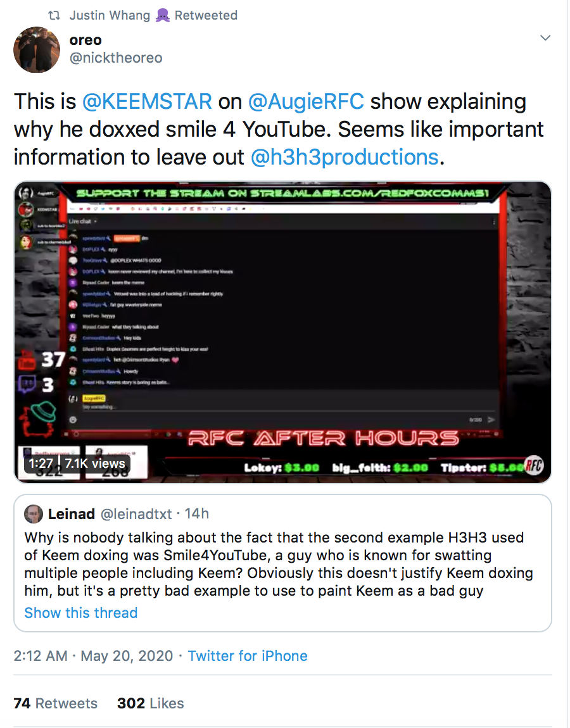Open Leinad's quoted tweet text
This screenshot has height=728, width=570.
click(x=278, y=564)
